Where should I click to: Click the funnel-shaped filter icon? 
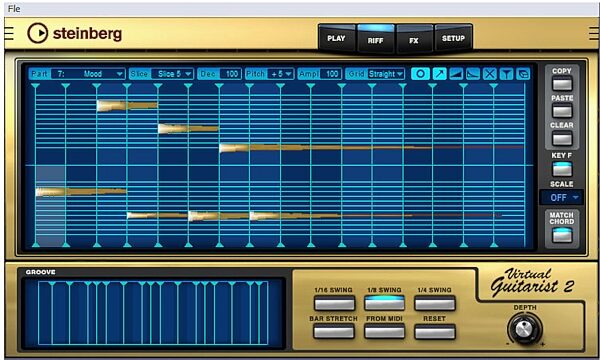[506, 74]
